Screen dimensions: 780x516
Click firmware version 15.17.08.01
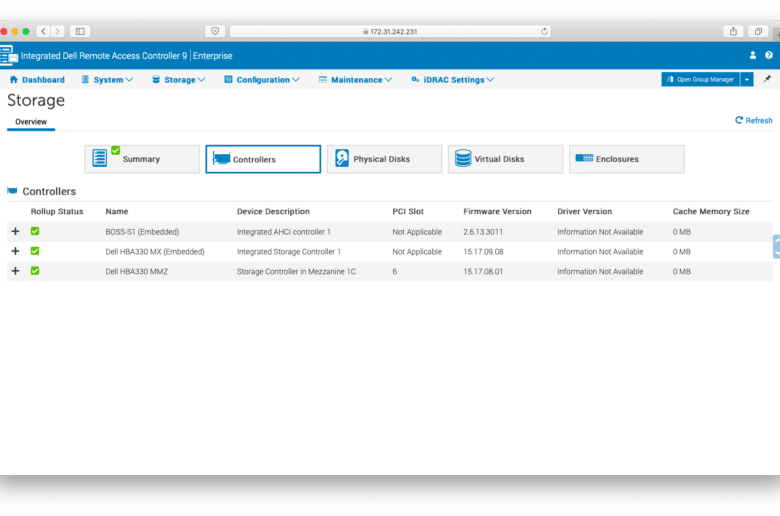pos(483,272)
